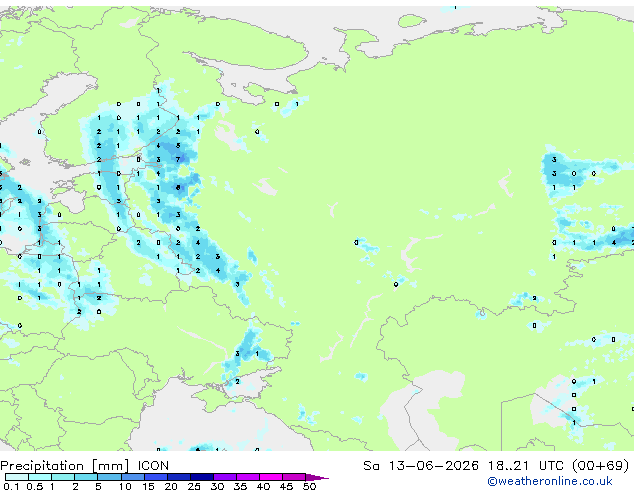Click the legend label '10'
Viewport: 634px width, 490px height.
click(125, 486)
